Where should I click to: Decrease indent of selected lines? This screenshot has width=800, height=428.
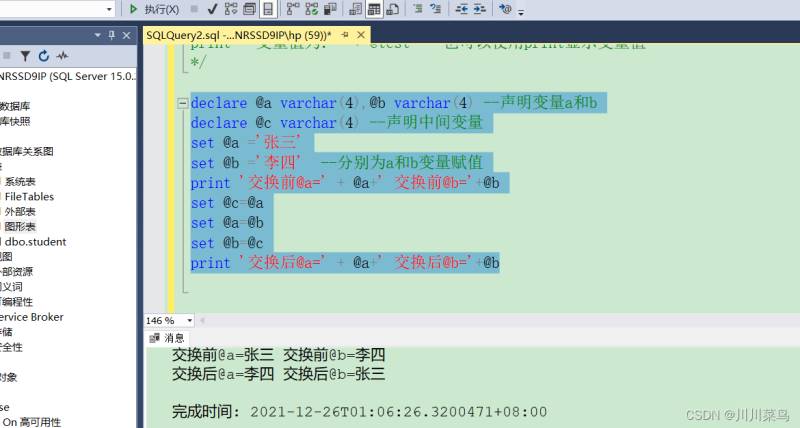461,9
